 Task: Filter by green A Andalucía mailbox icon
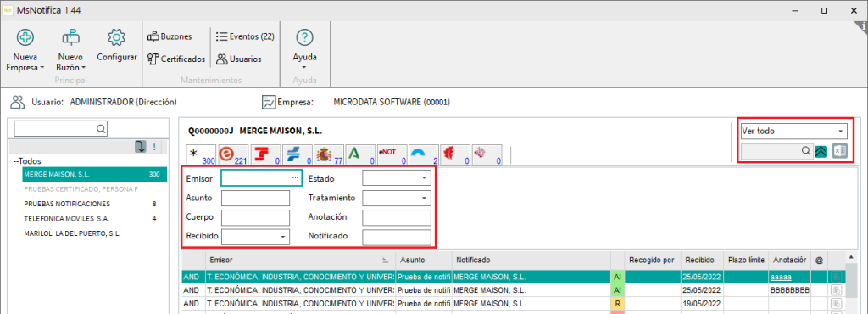tap(360, 154)
